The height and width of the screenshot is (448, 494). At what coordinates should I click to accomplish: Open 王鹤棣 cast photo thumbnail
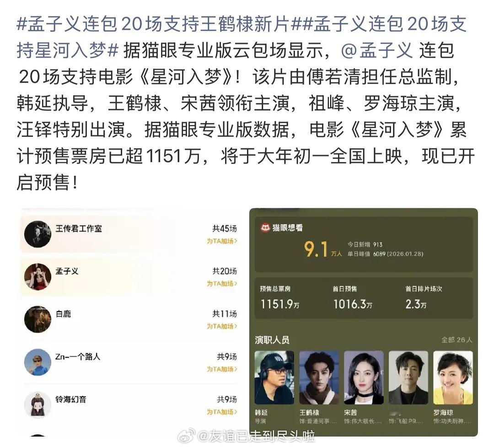pos(319,378)
